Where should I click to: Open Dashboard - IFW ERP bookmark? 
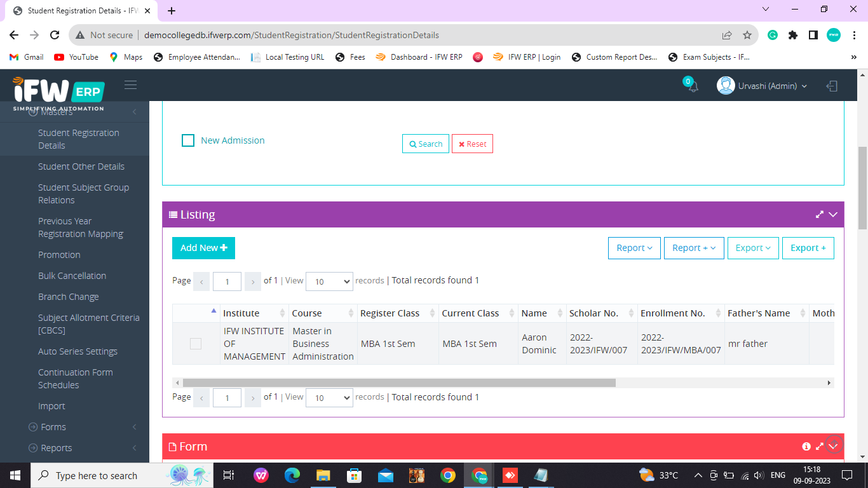click(x=419, y=57)
